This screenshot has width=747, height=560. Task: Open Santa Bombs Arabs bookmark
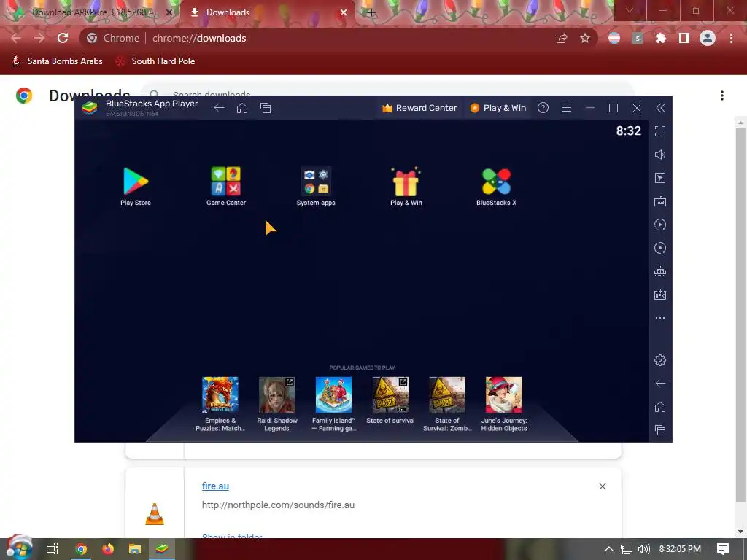57,61
